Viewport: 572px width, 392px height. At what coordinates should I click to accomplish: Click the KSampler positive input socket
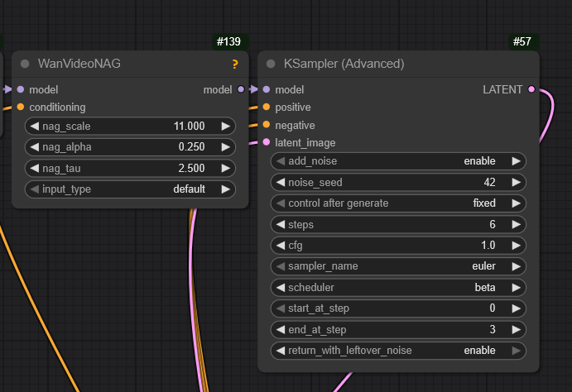pos(267,107)
